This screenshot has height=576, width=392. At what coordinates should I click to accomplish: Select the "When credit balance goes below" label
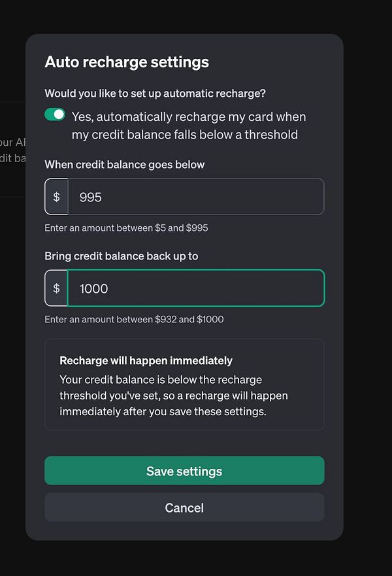click(x=125, y=165)
